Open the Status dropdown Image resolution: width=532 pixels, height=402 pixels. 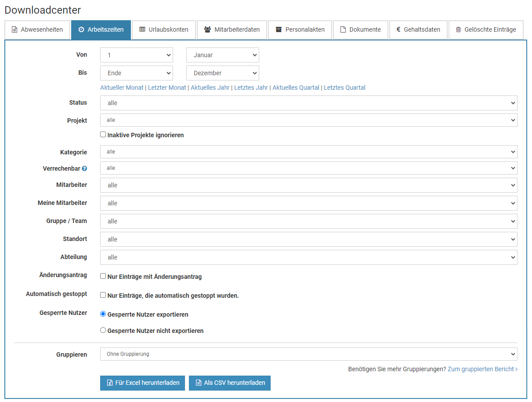pyautogui.click(x=308, y=103)
